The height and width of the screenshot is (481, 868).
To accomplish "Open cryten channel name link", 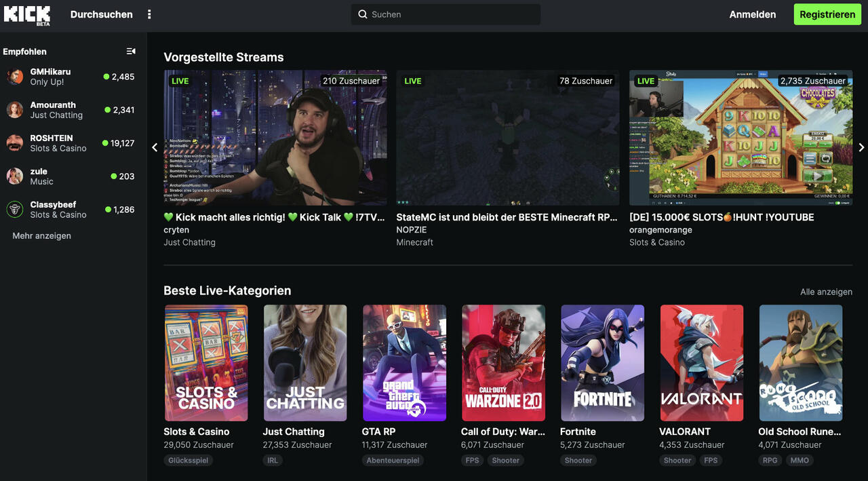I will point(176,230).
